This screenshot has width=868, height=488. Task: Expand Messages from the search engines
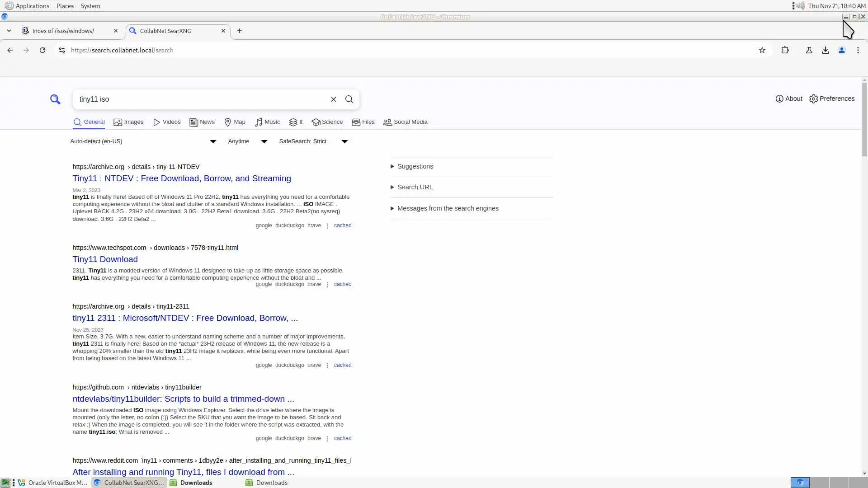(x=448, y=208)
